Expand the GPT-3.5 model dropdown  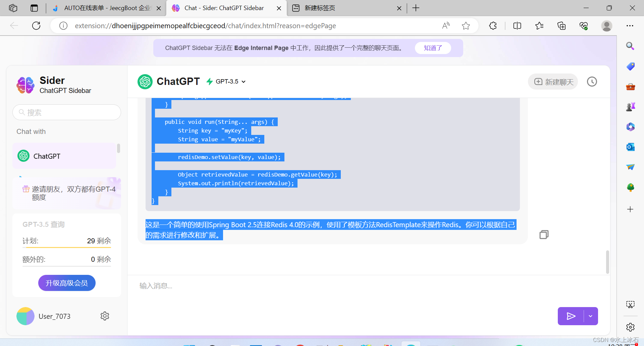tap(231, 81)
